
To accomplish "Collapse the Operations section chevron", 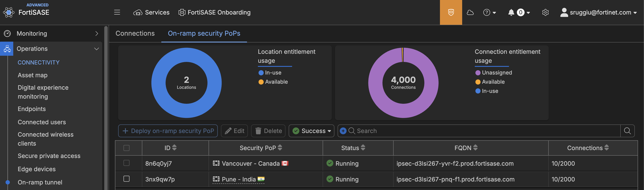I will (97, 49).
